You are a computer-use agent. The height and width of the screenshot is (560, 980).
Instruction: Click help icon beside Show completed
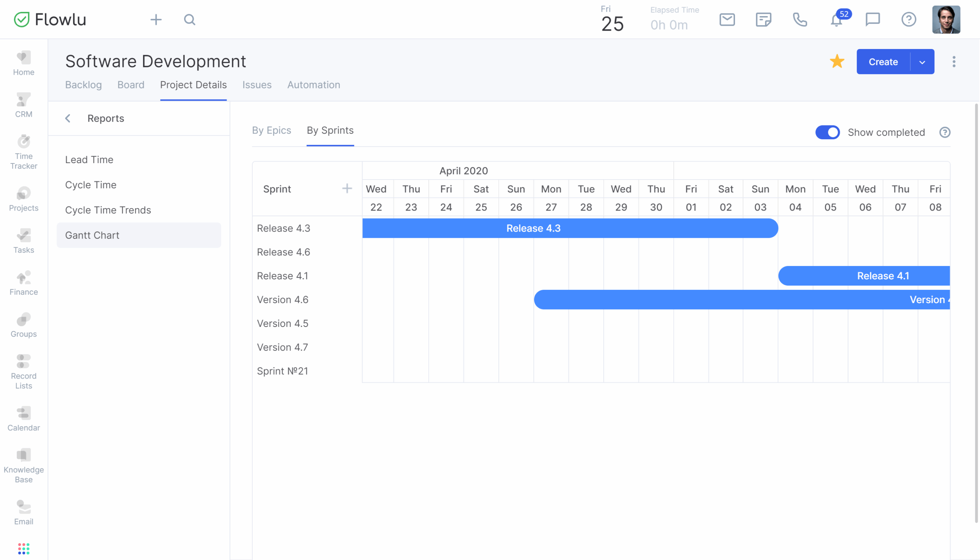point(945,132)
